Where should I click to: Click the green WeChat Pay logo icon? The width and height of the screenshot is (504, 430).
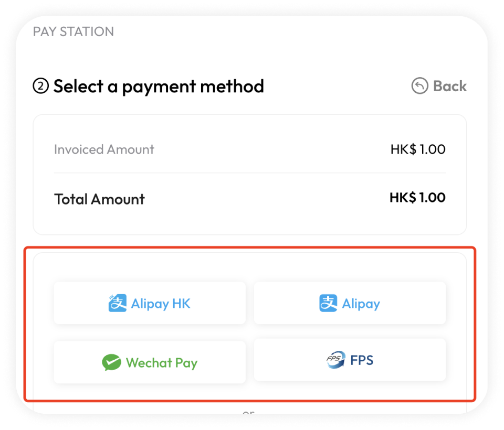tap(112, 363)
